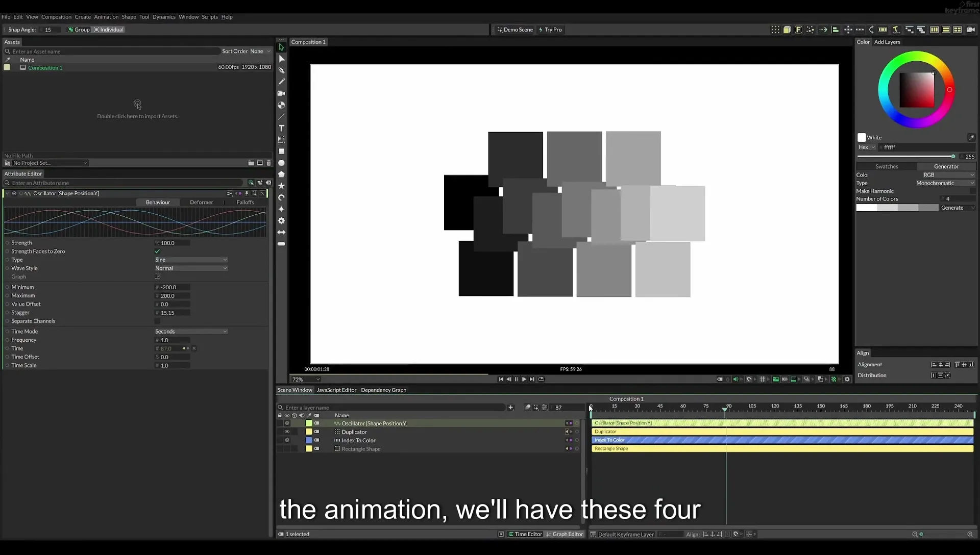This screenshot has width=980, height=555.
Task: Toggle enable state of Index To Color layer
Action: click(x=287, y=440)
